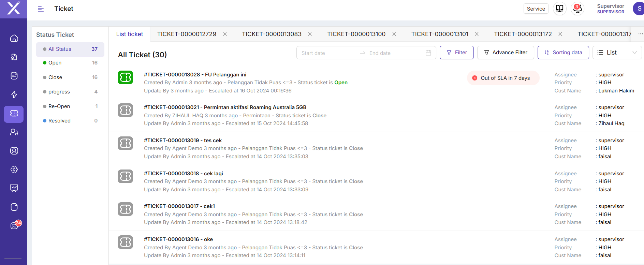Click the sidebar chat icon with badge 24
644x265 pixels.
coord(14,225)
